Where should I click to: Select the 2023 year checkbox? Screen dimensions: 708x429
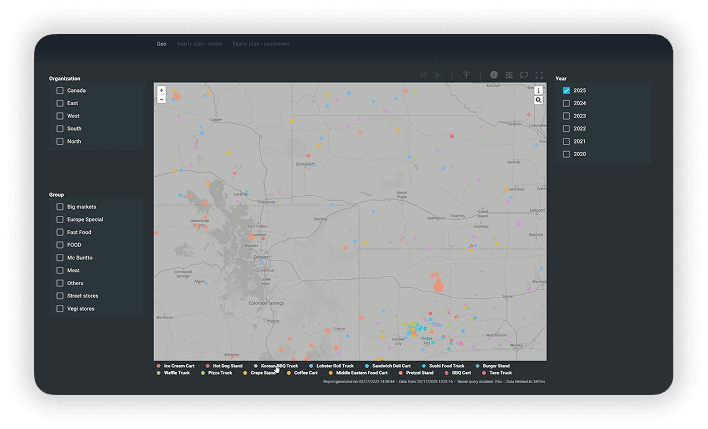pos(566,116)
